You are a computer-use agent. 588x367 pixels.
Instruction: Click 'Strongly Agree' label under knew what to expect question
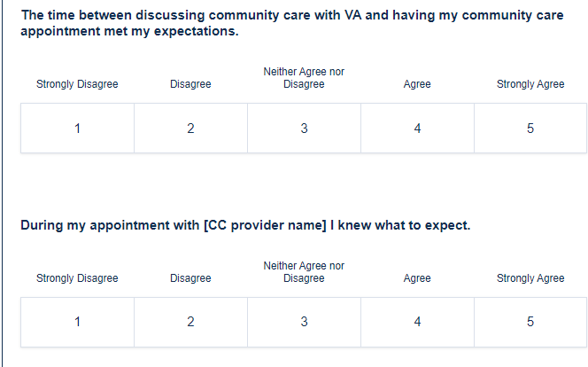click(x=530, y=278)
